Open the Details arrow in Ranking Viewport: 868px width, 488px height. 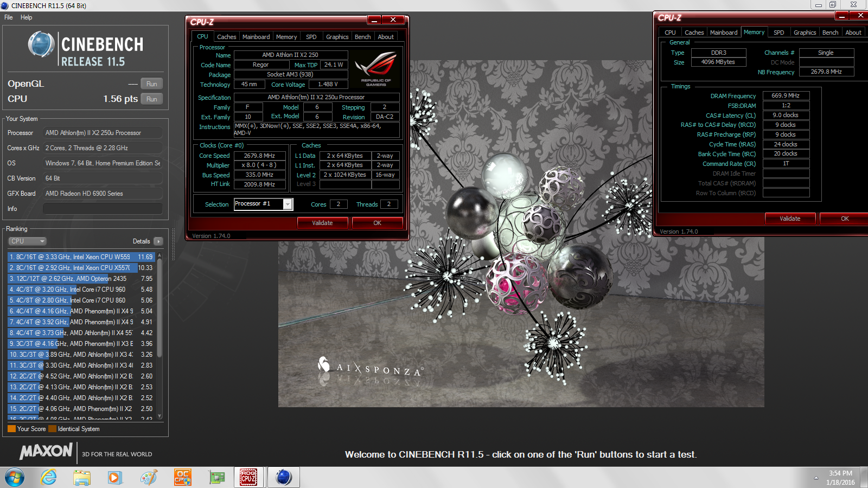[158, 241]
